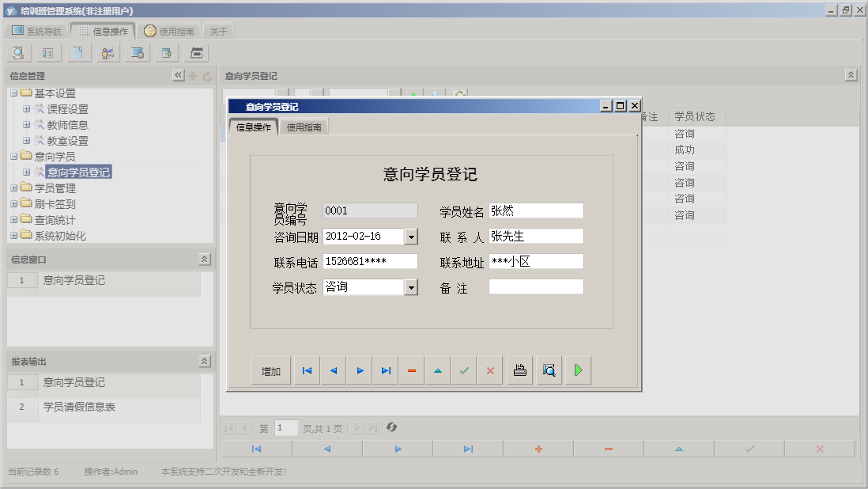Delete the record using the red minus icon
The image size is (868, 489).
(411, 370)
